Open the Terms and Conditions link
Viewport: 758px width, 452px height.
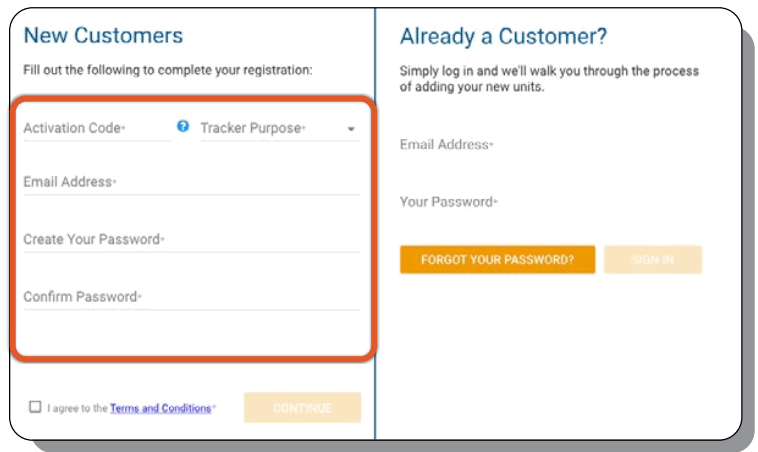pyautogui.click(x=160, y=408)
